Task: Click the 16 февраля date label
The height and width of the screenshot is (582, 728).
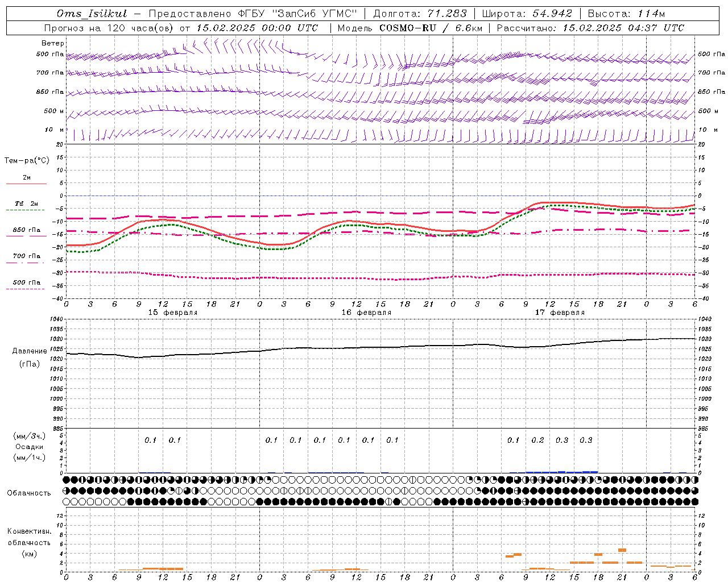Action: (x=366, y=313)
